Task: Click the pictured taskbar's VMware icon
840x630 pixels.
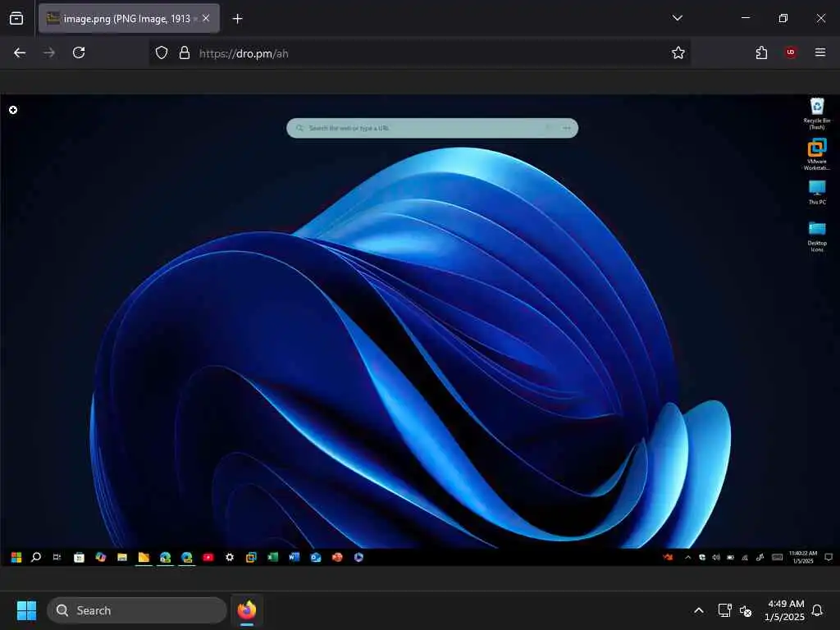Action: (x=251, y=557)
